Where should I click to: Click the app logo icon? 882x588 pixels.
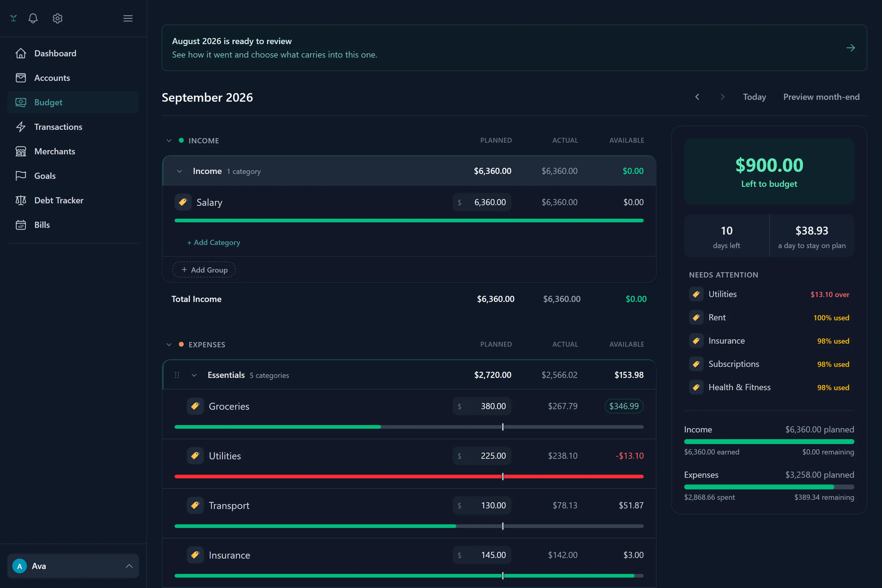(13, 18)
